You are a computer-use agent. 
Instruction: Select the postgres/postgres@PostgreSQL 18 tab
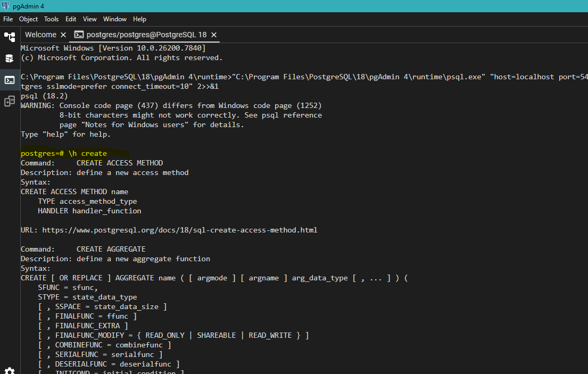(146, 35)
